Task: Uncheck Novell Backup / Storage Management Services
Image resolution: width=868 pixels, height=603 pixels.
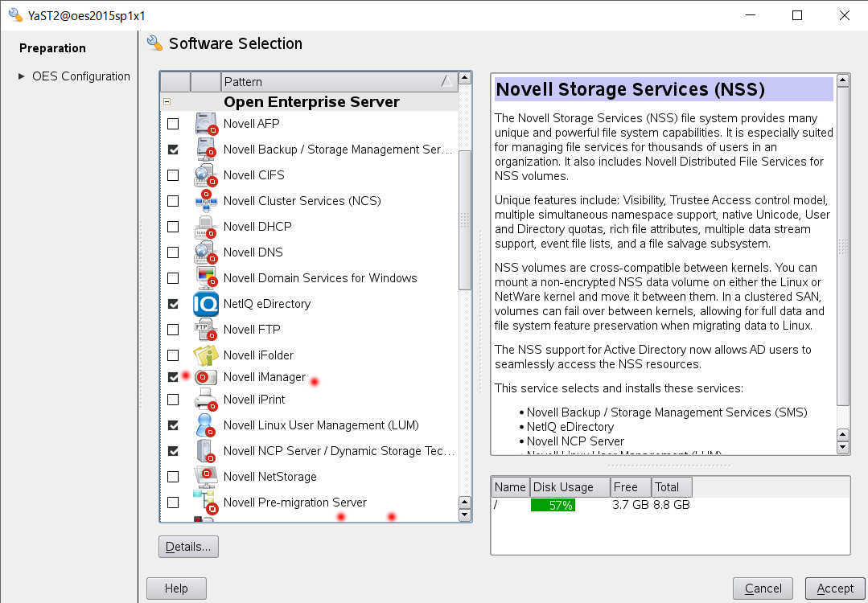Action: (x=173, y=150)
